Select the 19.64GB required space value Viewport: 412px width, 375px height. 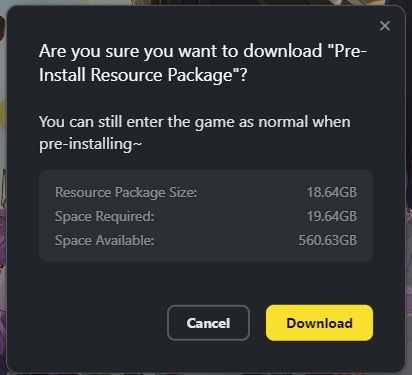[x=332, y=216]
